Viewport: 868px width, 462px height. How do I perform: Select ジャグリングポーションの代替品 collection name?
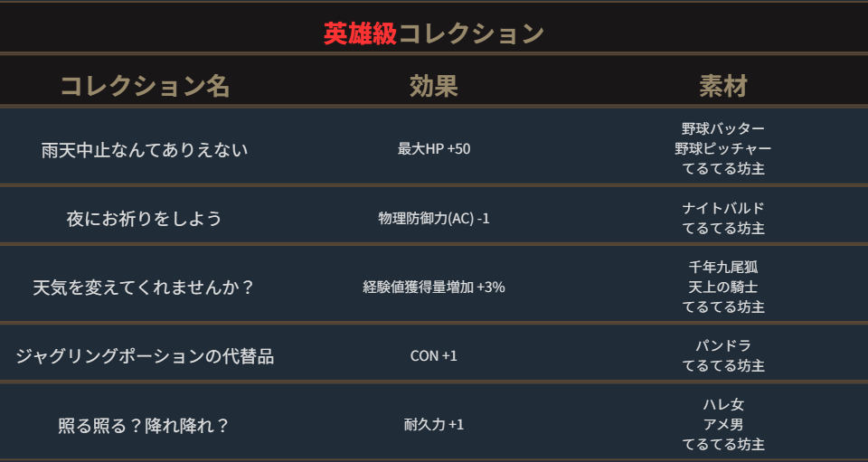coord(145,355)
